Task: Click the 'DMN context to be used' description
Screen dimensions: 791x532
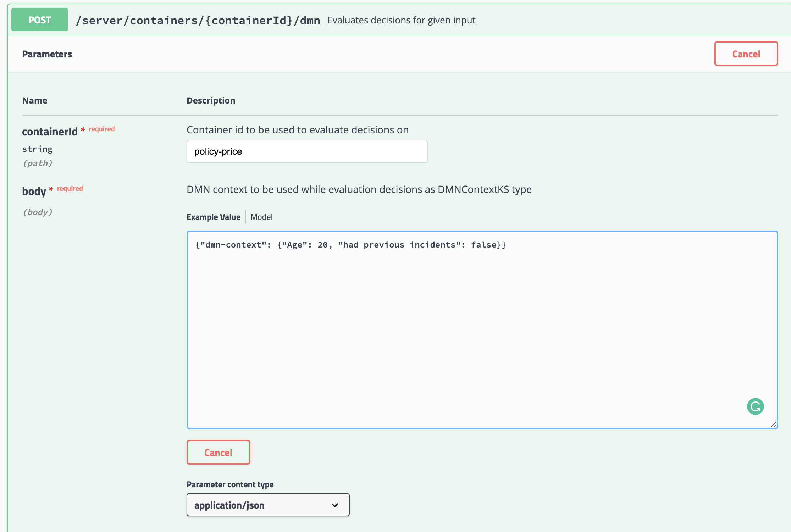Action: pyautogui.click(x=359, y=189)
